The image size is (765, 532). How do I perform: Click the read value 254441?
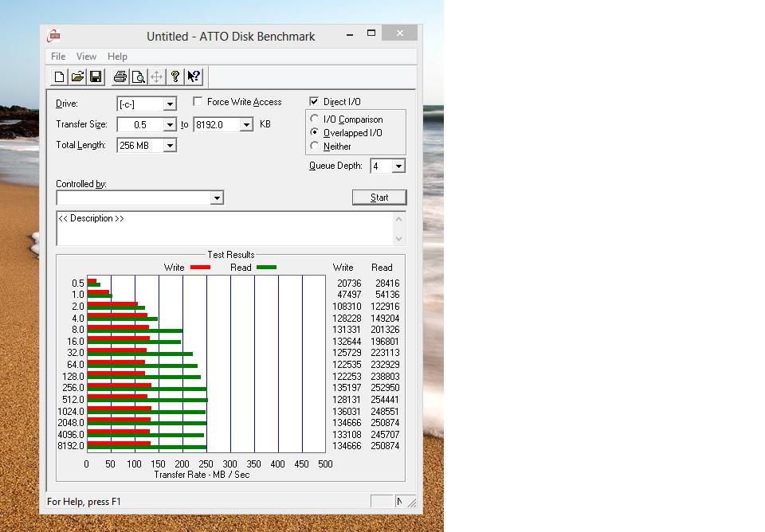point(385,399)
